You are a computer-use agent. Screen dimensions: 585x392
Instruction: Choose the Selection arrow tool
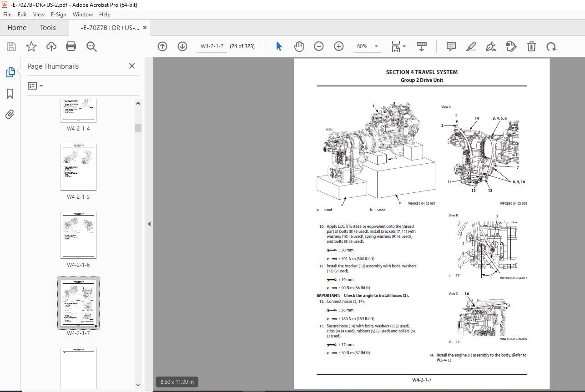[279, 46]
